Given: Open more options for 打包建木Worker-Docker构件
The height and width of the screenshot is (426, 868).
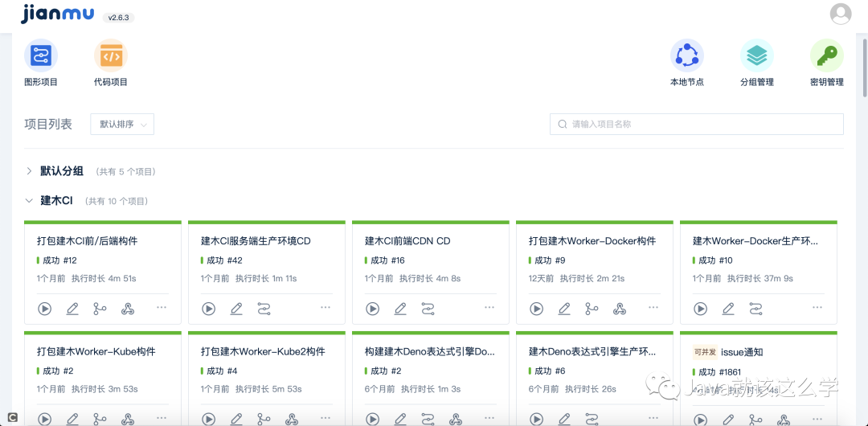Looking at the screenshot, I should click(x=653, y=307).
